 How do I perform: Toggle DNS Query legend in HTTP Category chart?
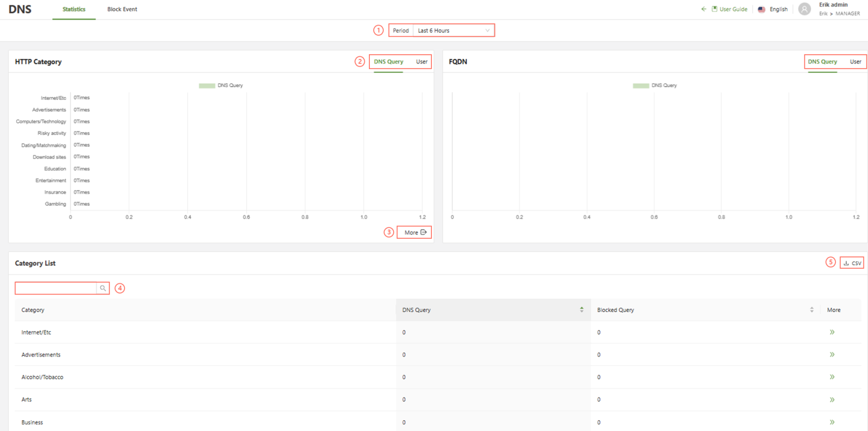221,85
